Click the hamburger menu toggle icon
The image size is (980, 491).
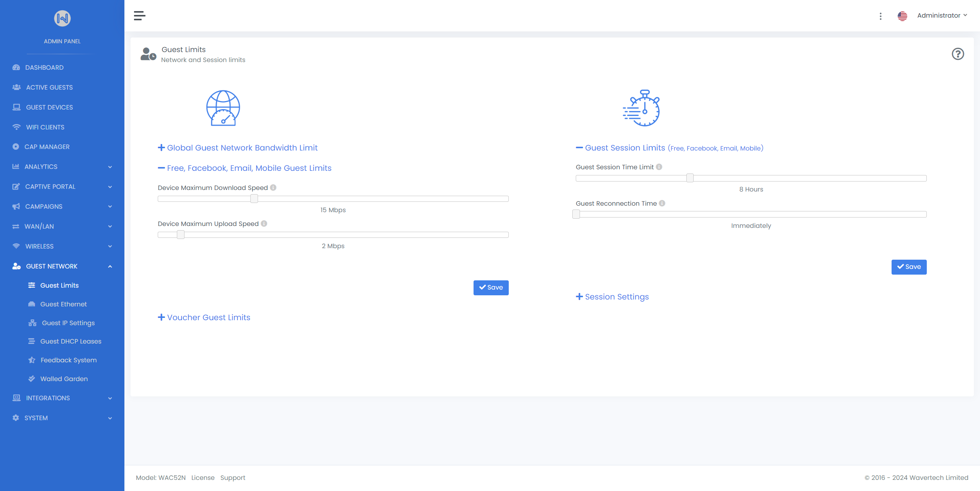click(x=139, y=16)
